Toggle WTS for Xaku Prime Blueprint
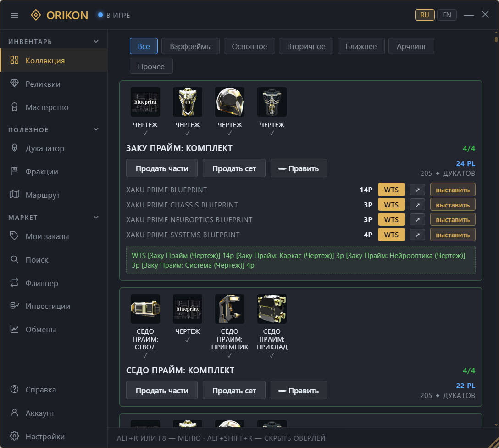499x448 pixels. [x=391, y=190]
